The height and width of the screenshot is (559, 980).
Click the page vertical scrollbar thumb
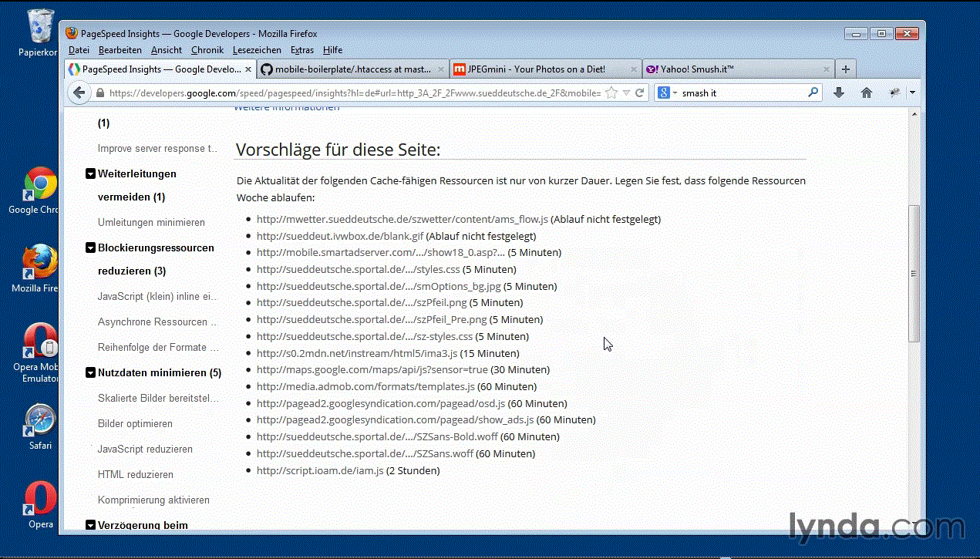point(914,274)
